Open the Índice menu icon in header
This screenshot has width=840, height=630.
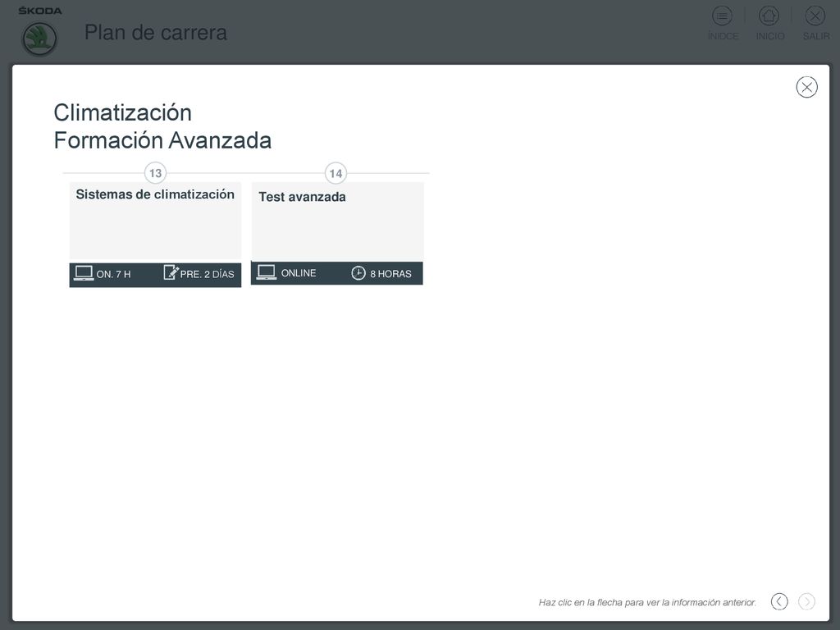tap(722, 16)
